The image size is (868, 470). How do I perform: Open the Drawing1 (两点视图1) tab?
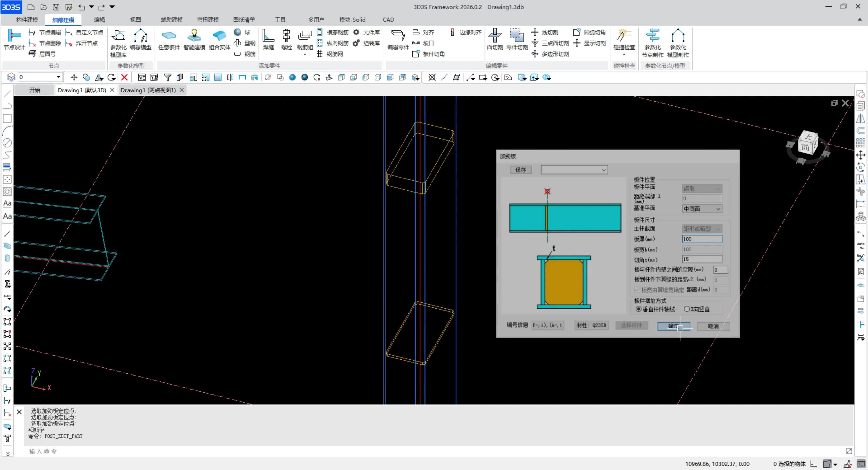(148, 90)
